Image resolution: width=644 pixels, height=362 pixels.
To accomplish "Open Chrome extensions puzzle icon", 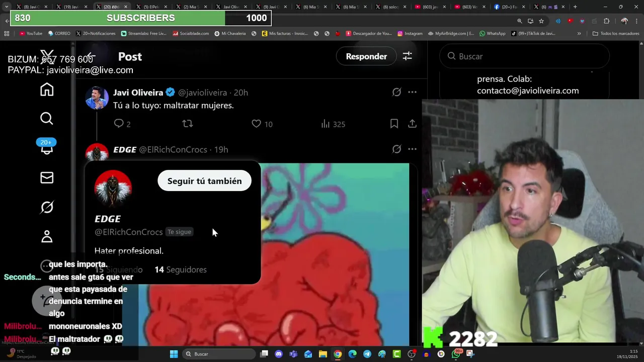I will pos(606,21).
